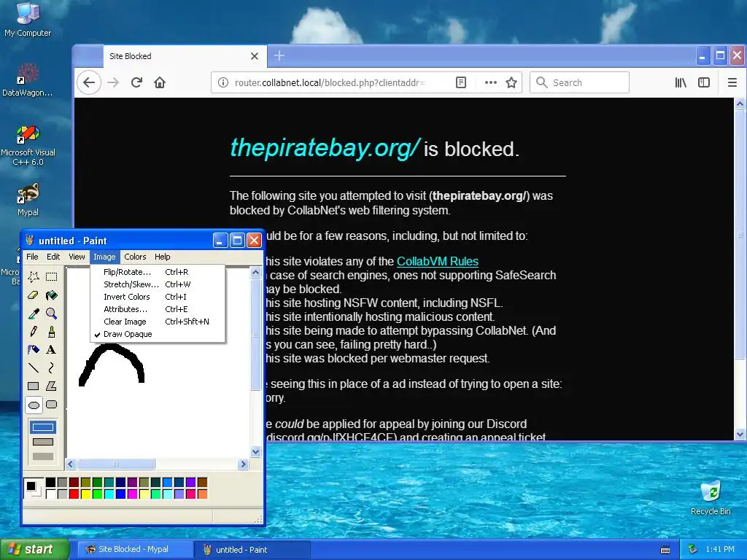Image resolution: width=747 pixels, height=560 pixels.
Task: Select the Polygon shape tool
Action: click(x=52, y=386)
